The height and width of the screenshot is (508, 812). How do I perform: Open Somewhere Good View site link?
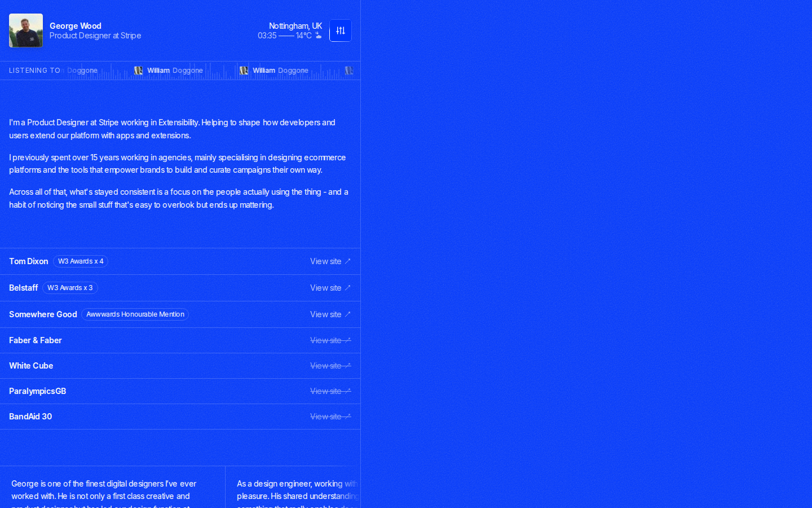pyautogui.click(x=330, y=314)
